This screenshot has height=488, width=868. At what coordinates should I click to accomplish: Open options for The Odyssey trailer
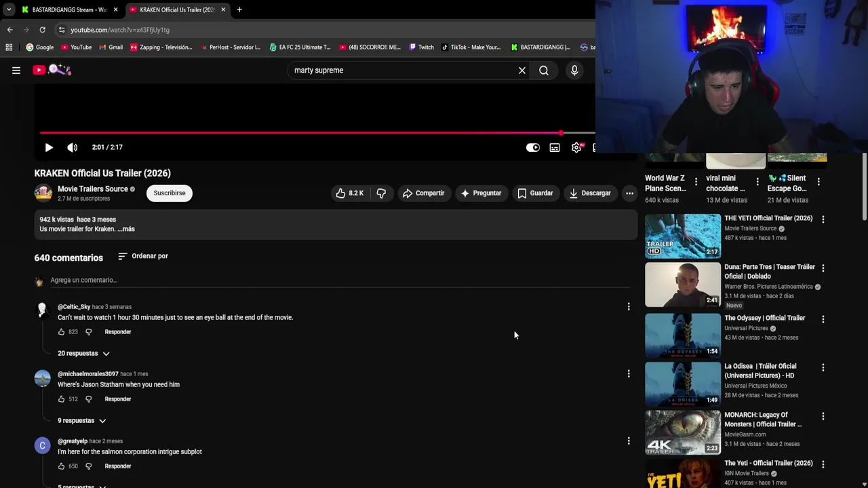823,319
